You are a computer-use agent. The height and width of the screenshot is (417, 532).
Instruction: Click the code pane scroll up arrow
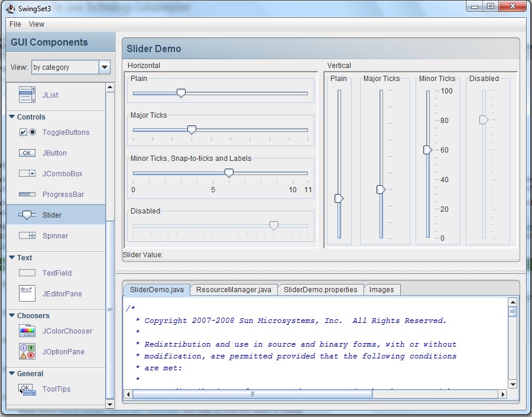click(512, 302)
